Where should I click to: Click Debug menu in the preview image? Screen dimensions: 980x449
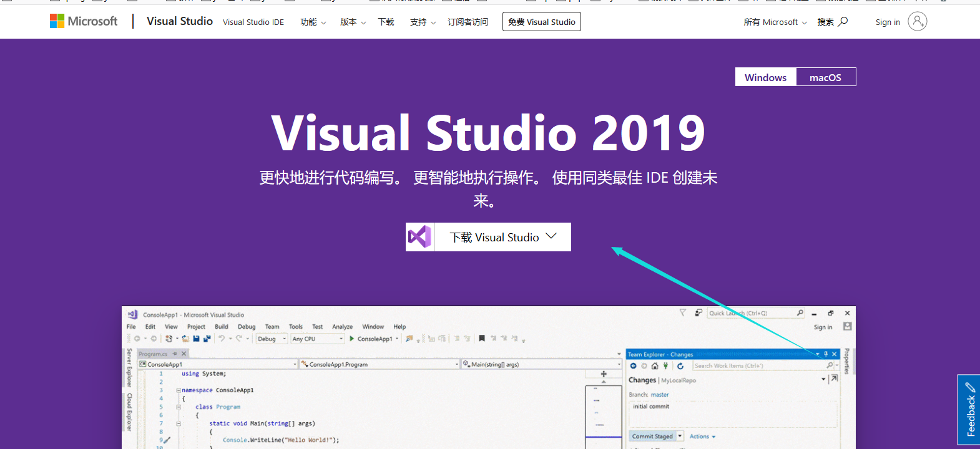(x=247, y=327)
